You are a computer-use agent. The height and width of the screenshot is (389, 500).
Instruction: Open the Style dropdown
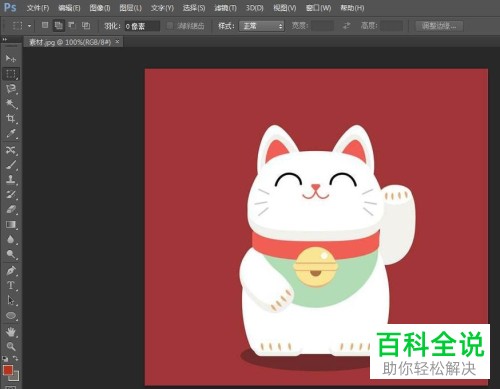[x=262, y=26]
